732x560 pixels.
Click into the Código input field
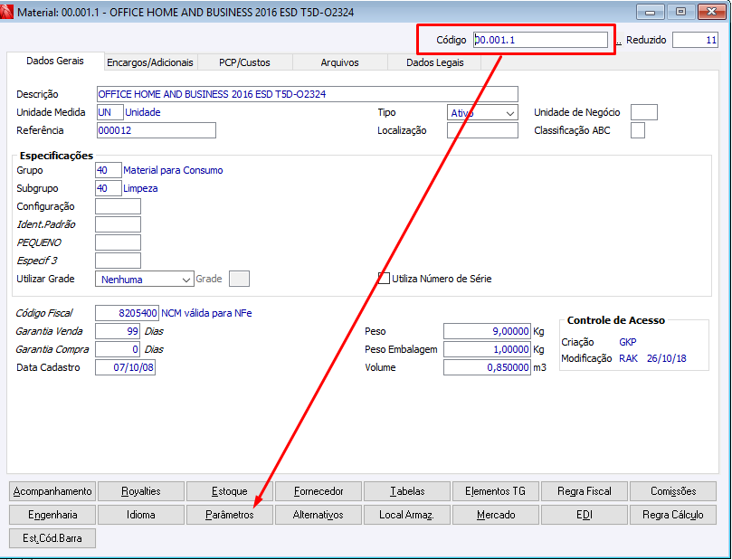click(x=540, y=40)
